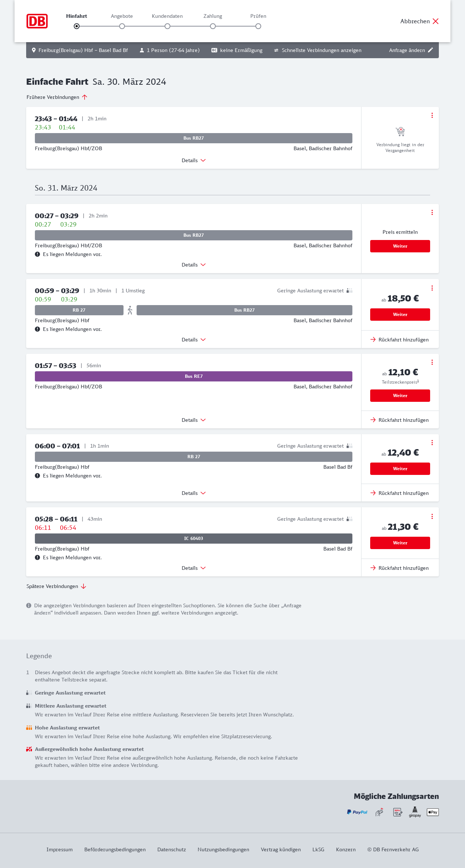Expand Details for IC 60403 connection

pyautogui.click(x=194, y=568)
